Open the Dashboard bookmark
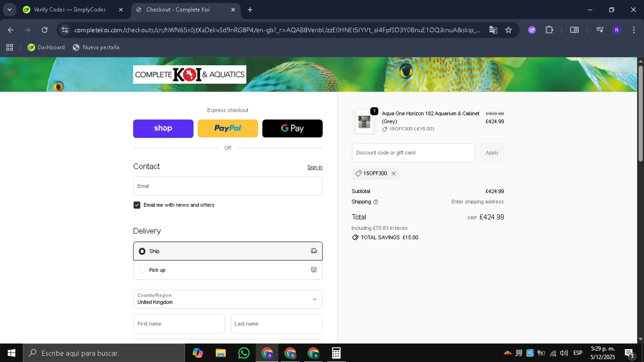The height and width of the screenshot is (362, 644). point(46,47)
